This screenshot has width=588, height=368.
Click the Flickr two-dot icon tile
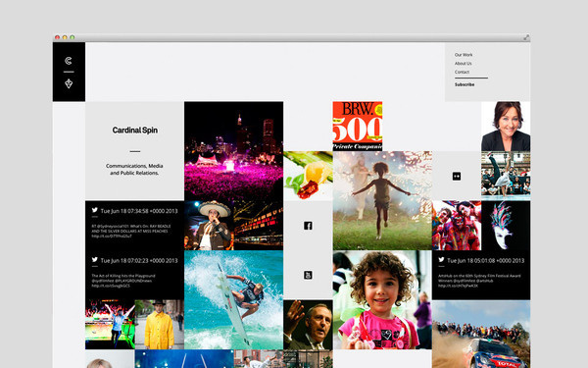457,176
